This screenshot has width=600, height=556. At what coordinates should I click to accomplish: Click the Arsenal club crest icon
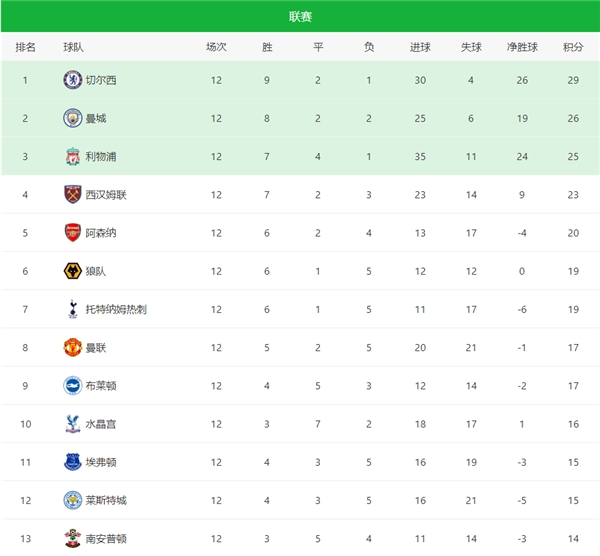[72, 233]
